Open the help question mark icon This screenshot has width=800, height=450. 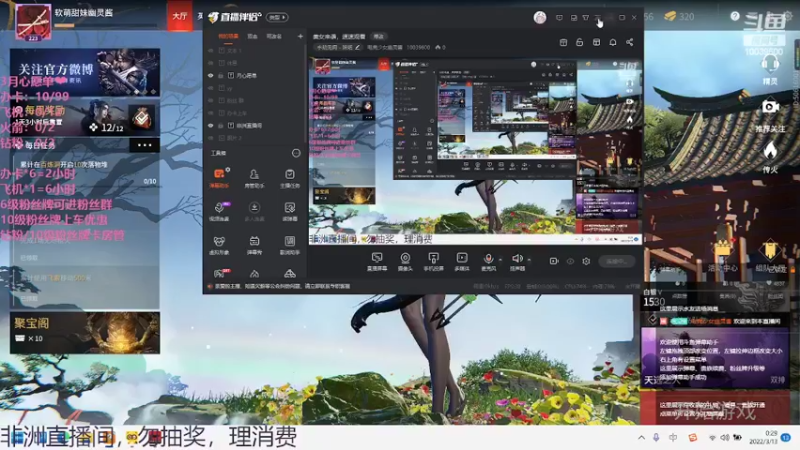[735, 16]
